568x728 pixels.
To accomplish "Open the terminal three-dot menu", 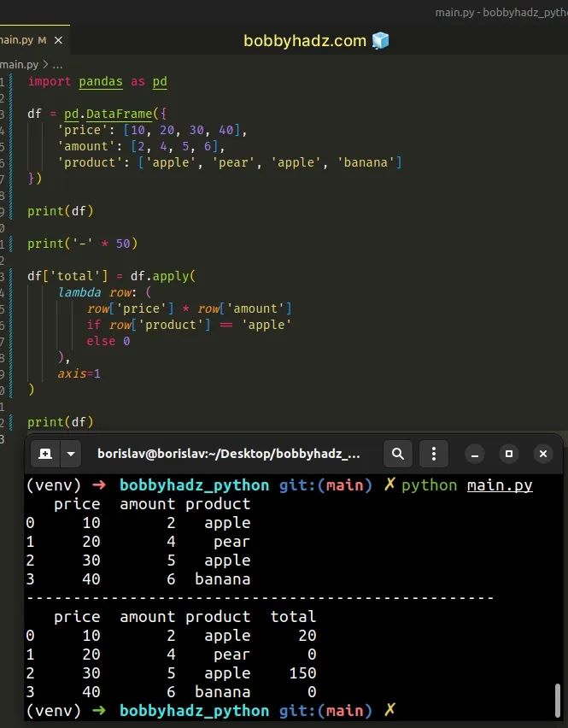I will [x=433, y=454].
